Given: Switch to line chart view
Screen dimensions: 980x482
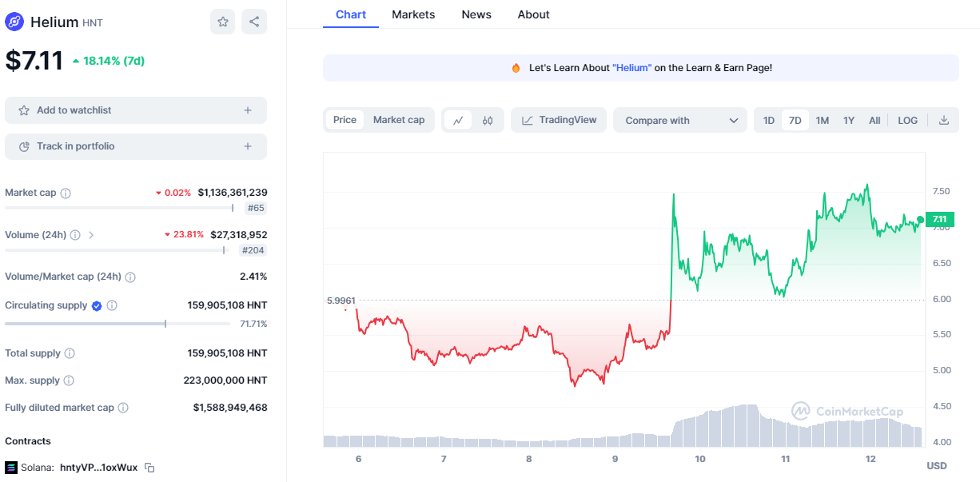Looking at the screenshot, I should tap(458, 121).
